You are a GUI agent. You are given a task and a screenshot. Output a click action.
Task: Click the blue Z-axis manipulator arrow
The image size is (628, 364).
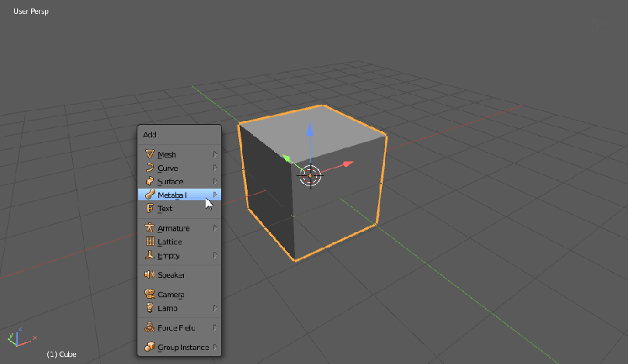click(x=310, y=132)
